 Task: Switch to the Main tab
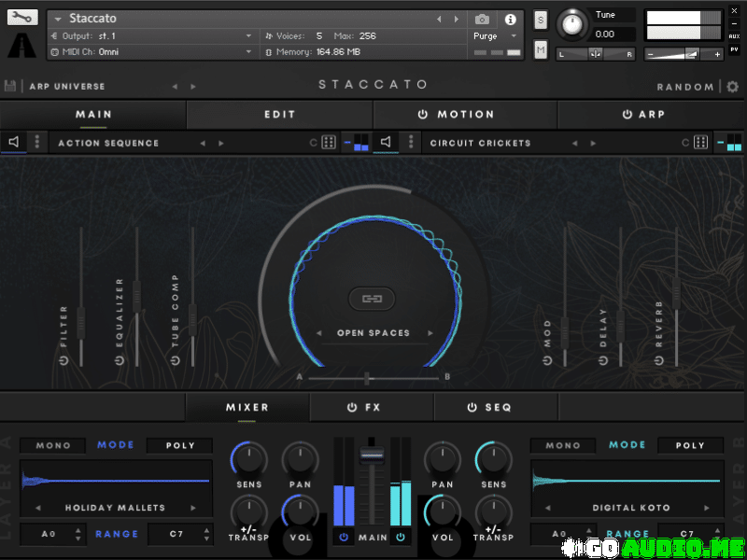(x=93, y=114)
